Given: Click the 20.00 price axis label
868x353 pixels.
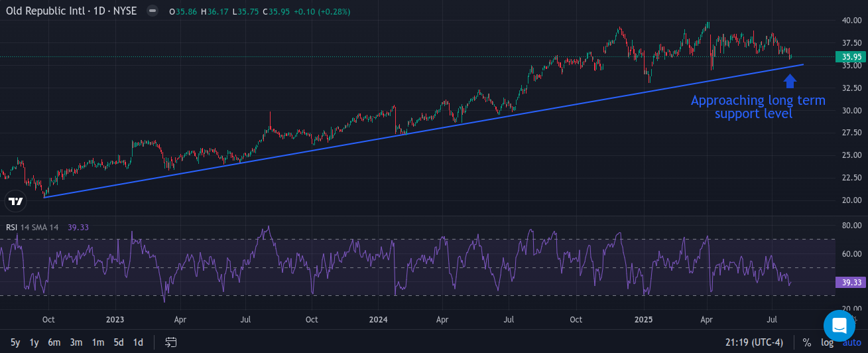Looking at the screenshot, I should (851, 200).
